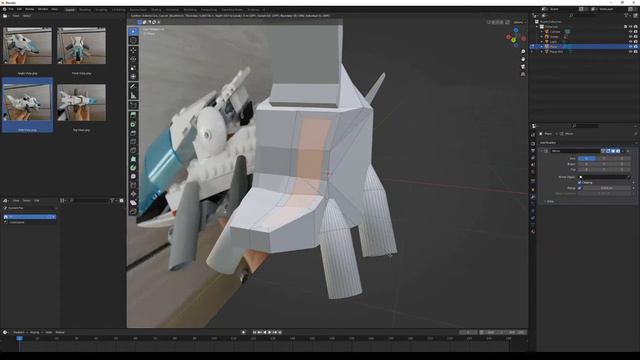Expand the Data section of Mirror modifier
Image resolution: width=640 pixels, height=360 pixels.
click(549, 201)
